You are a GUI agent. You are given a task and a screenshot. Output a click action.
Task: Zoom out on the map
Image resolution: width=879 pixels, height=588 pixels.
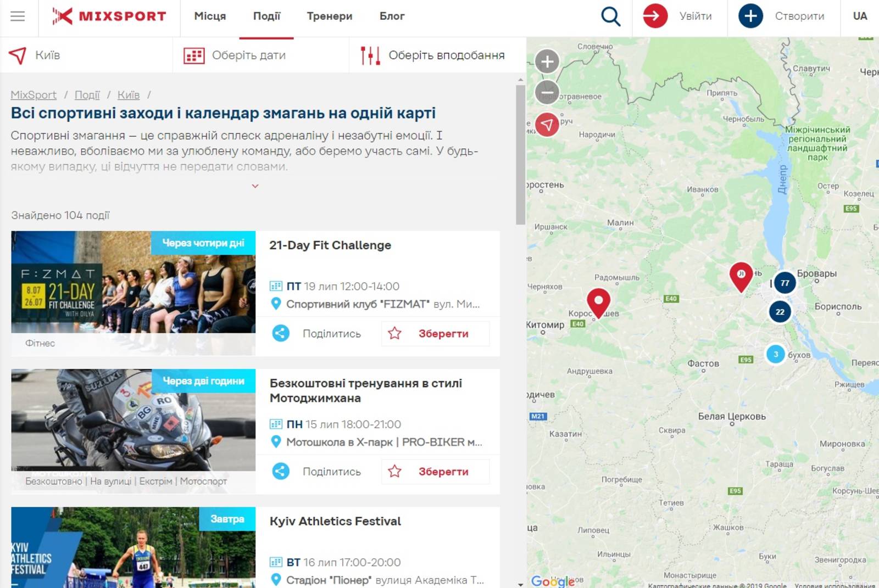click(547, 92)
